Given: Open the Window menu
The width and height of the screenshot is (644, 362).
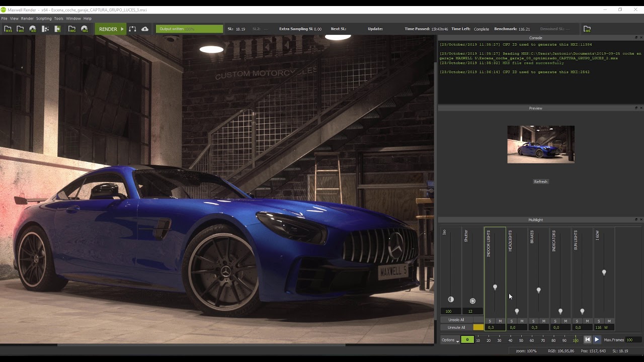Looking at the screenshot, I should [73, 19].
